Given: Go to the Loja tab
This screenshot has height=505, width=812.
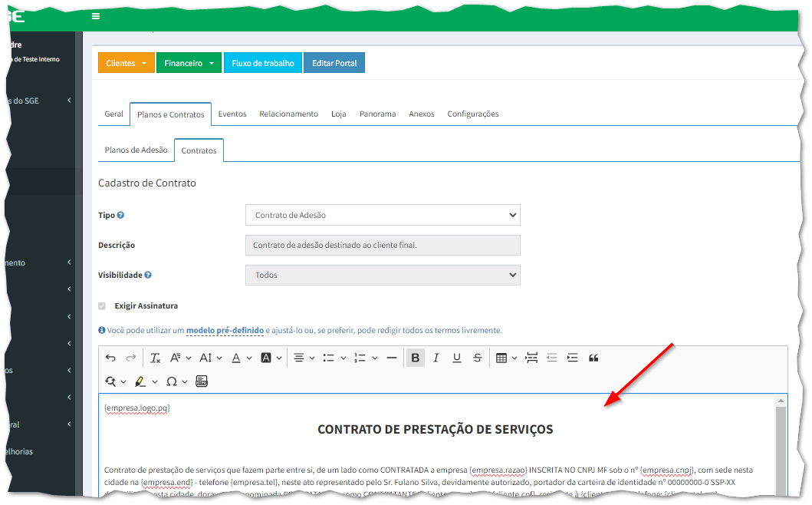Looking at the screenshot, I should click(x=339, y=114).
